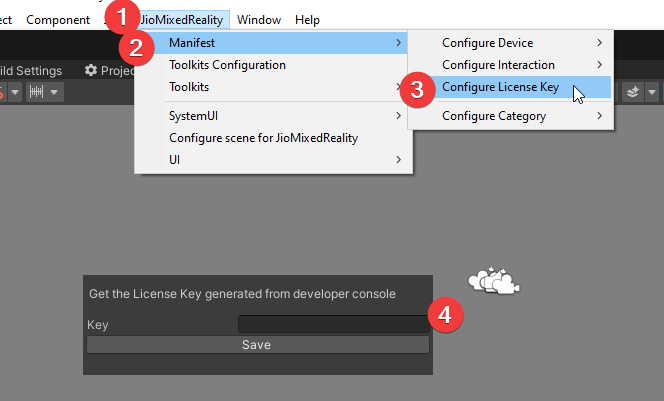Open the grid snapping dropdown arrow
This screenshot has height=401, width=664.
click(54, 92)
